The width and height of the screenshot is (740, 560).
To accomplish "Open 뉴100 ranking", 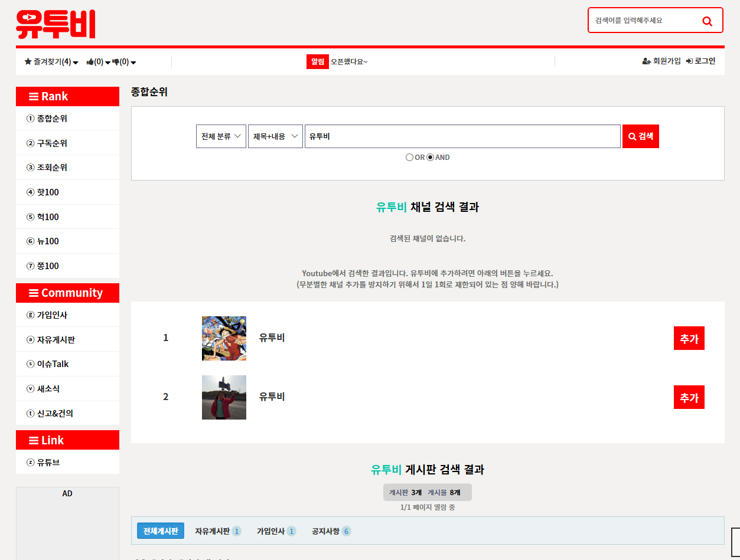I will (x=67, y=241).
